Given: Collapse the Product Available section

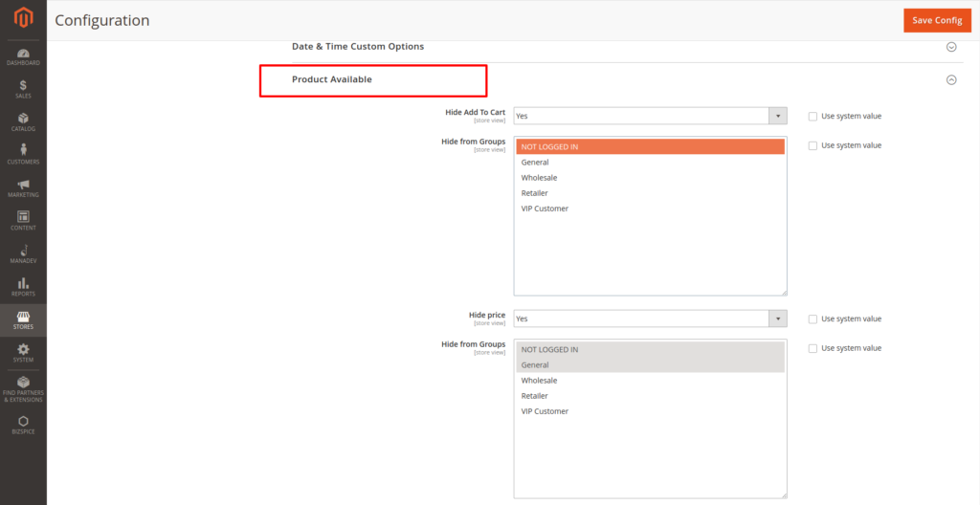Looking at the screenshot, I should click(x=950, y=80).
